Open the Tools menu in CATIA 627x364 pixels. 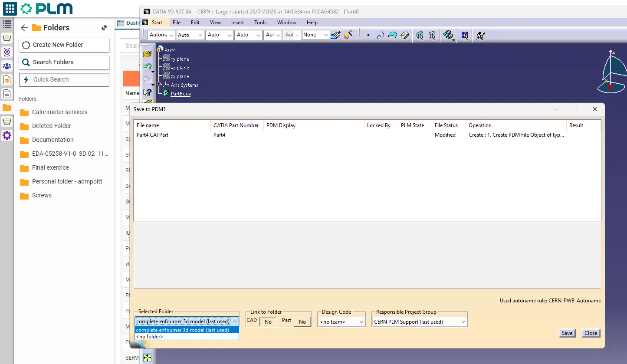point(260,23)
